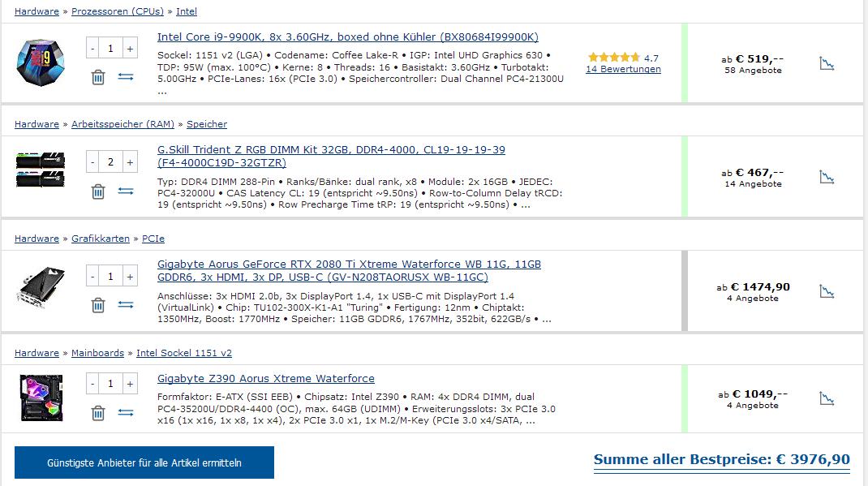Click the G.Skill Trident Z RAM thumbnail

click(x=41, y=170)
